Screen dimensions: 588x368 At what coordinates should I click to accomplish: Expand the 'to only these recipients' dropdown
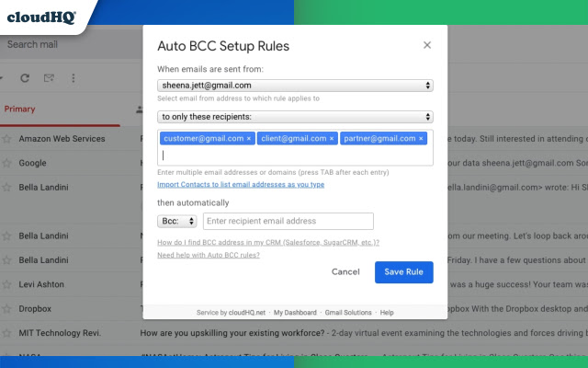click(295, 117)
